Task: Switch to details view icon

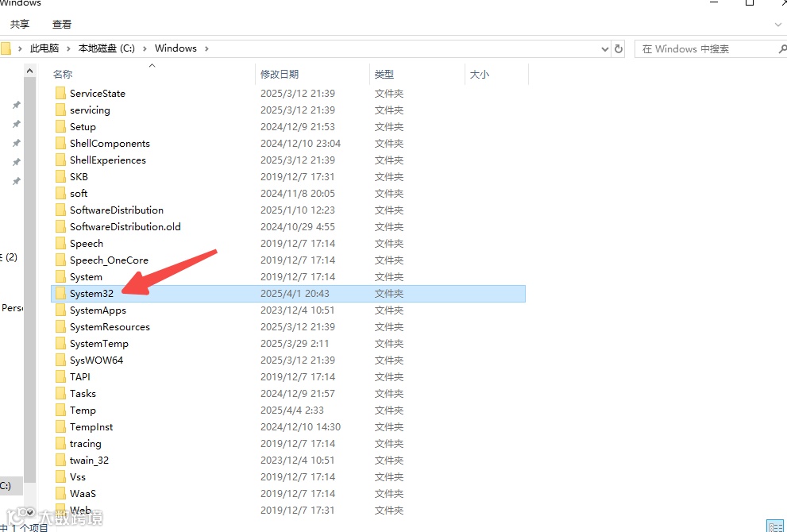Action: [x=775, y=526]
